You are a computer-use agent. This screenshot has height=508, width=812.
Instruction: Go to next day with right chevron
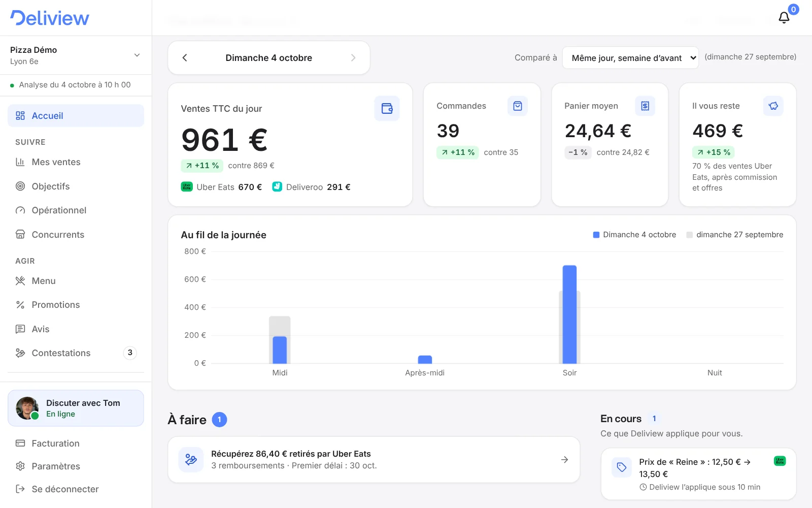[353, 58]
